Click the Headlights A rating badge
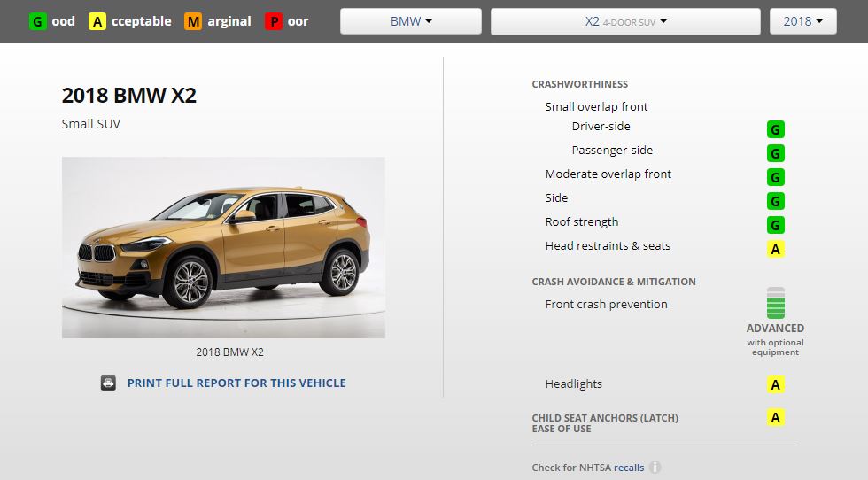 pos(776,384)
